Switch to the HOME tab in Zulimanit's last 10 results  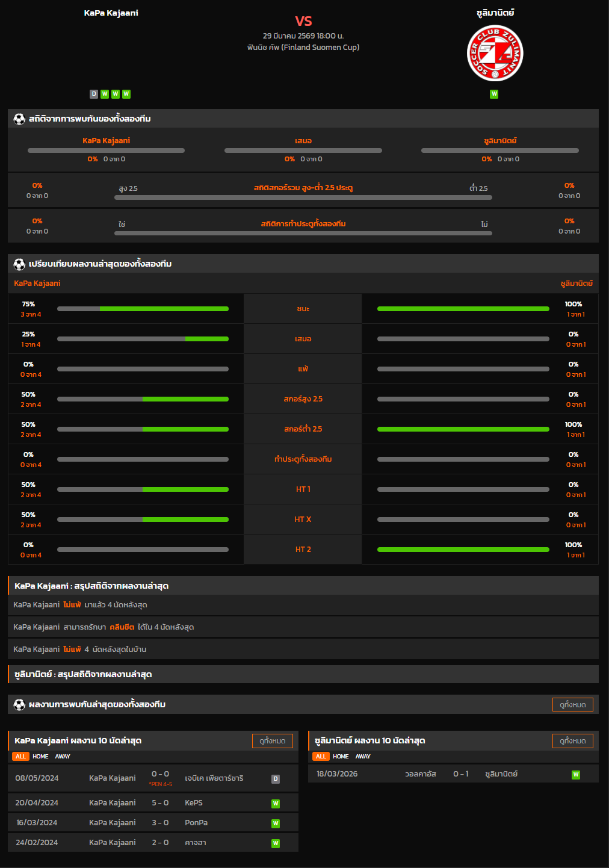pos(341,757)
